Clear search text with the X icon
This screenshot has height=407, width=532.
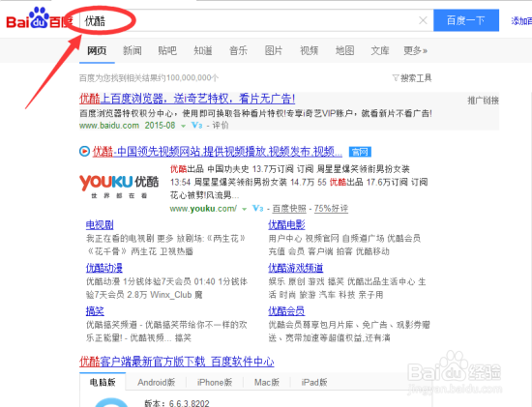click(423, 20)
